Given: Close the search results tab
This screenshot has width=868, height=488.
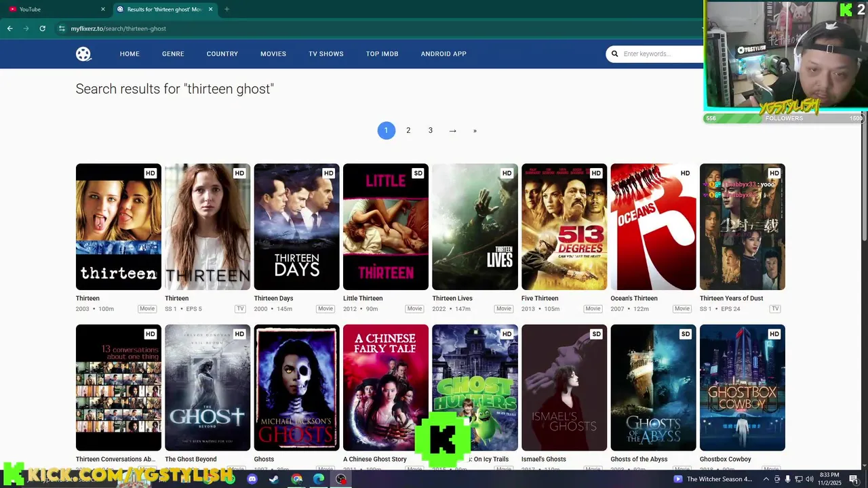Looking at the screenshot, I should tap(210, 9).
